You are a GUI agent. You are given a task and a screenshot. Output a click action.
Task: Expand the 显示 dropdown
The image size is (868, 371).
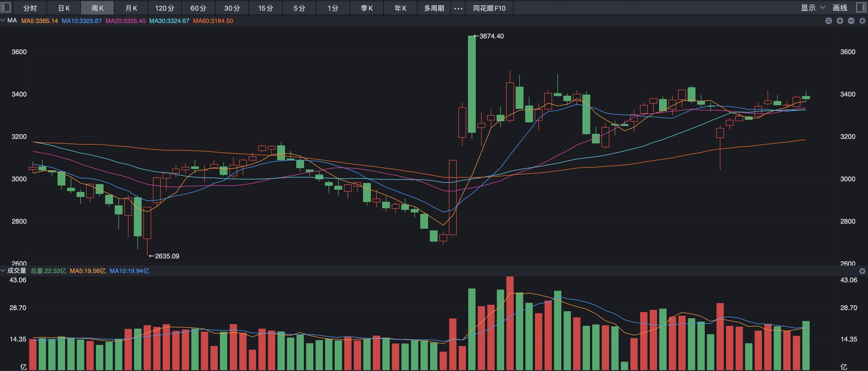pyautogui.click(x=813, y=8)
